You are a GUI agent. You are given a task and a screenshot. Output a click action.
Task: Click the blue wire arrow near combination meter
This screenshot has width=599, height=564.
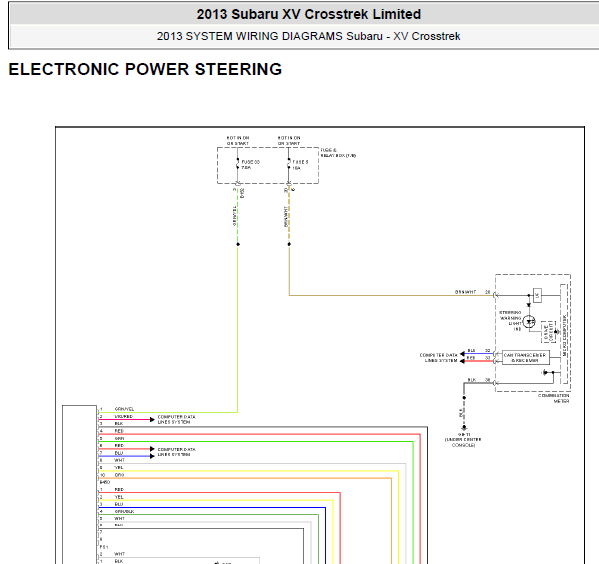pyautogui.click(x=462, y=354)
